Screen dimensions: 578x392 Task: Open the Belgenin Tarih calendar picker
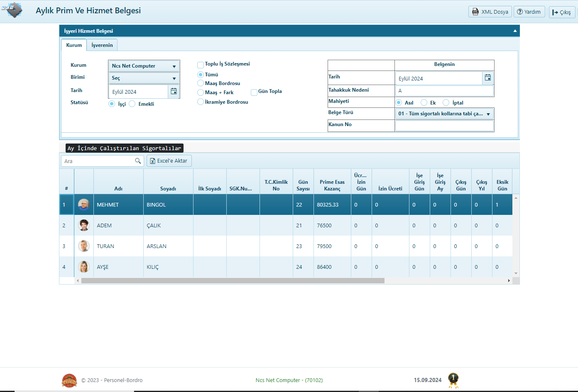[x=488, y=78]
